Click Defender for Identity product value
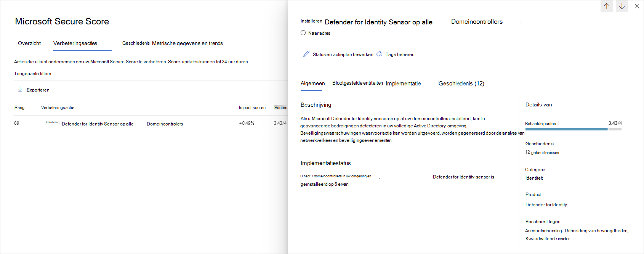 546,205
